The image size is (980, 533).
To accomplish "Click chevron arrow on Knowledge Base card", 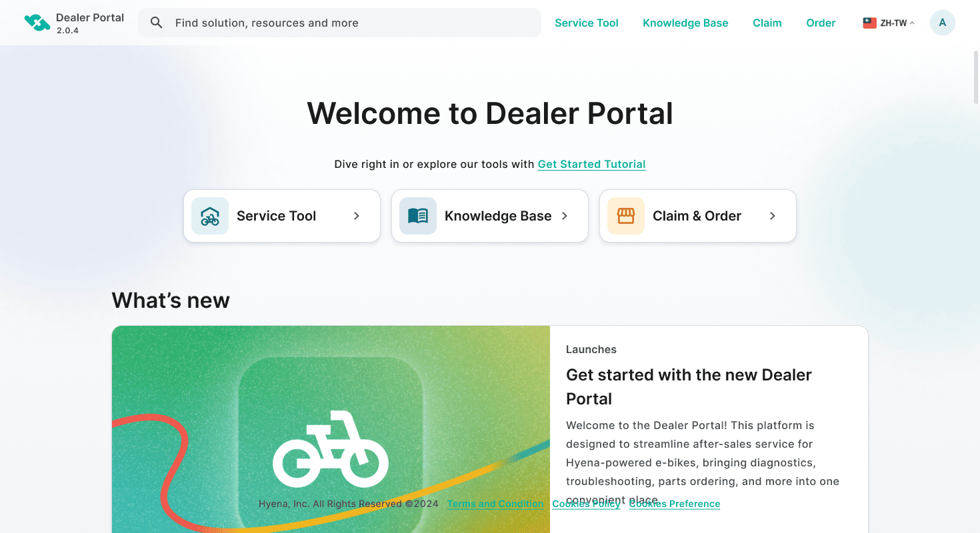I will [565, 216].
